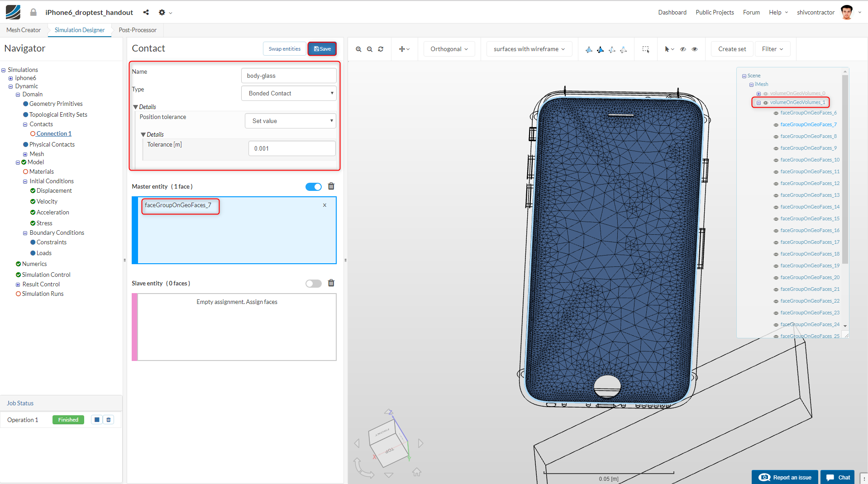Screen dimensions: 868x484
Task: Click the Swap entities button
Action: click(284, 49)
